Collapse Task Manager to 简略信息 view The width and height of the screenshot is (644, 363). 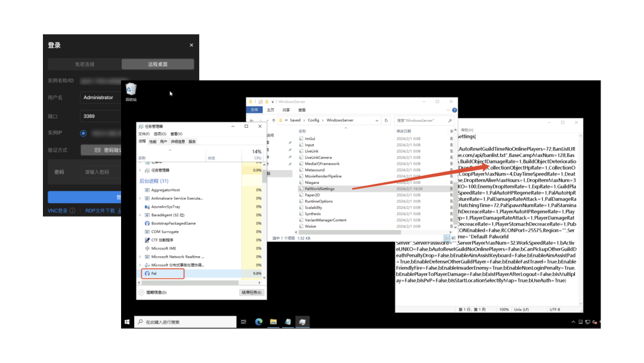(153, 293)
